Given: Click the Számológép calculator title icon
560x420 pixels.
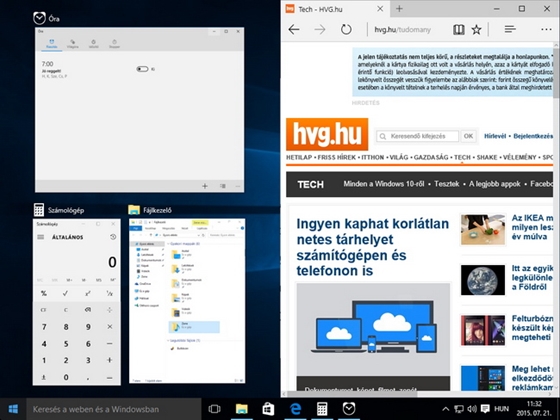Looking at the screenshot, I should (x=39, y=210).
